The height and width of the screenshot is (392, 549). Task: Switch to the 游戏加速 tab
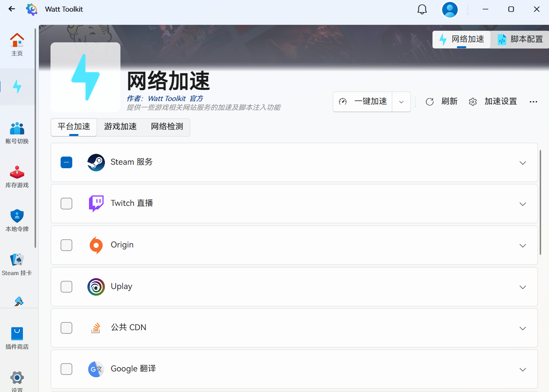[120, 127]
